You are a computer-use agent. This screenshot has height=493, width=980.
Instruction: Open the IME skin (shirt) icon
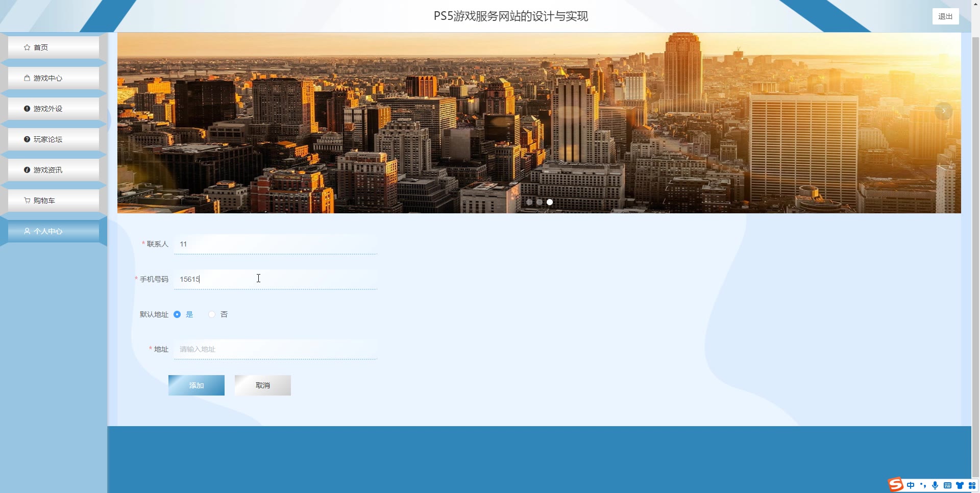[960, 485]
